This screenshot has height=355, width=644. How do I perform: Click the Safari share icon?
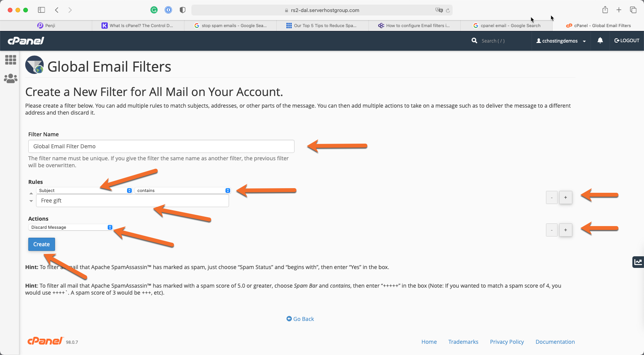click(x=605, y=10)
